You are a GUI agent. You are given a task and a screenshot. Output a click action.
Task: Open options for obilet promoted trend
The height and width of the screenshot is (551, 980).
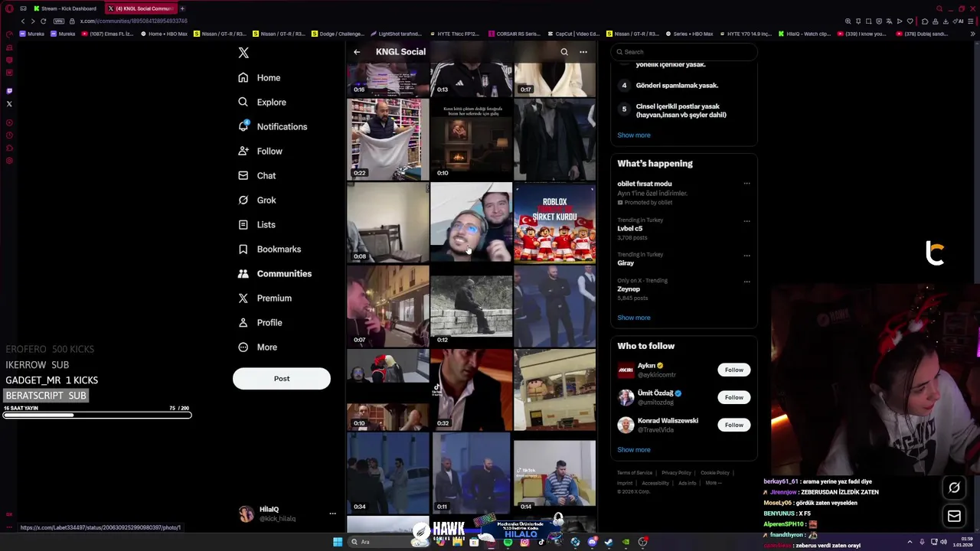click(746, 184)
